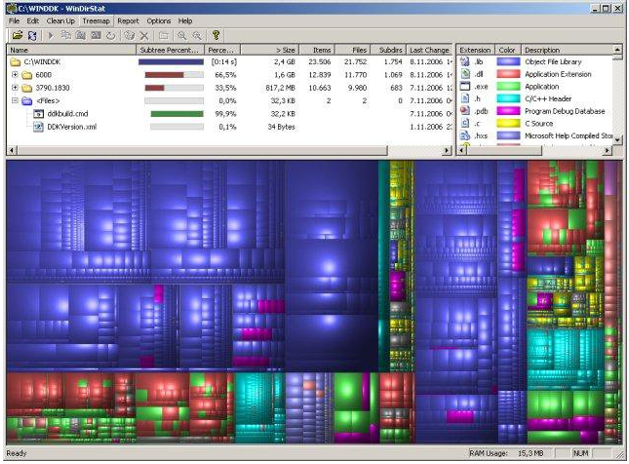Click the .exe extension icon in list
Image resolution: width=629 pixels, height=464 pixels.
pos(466,87)
